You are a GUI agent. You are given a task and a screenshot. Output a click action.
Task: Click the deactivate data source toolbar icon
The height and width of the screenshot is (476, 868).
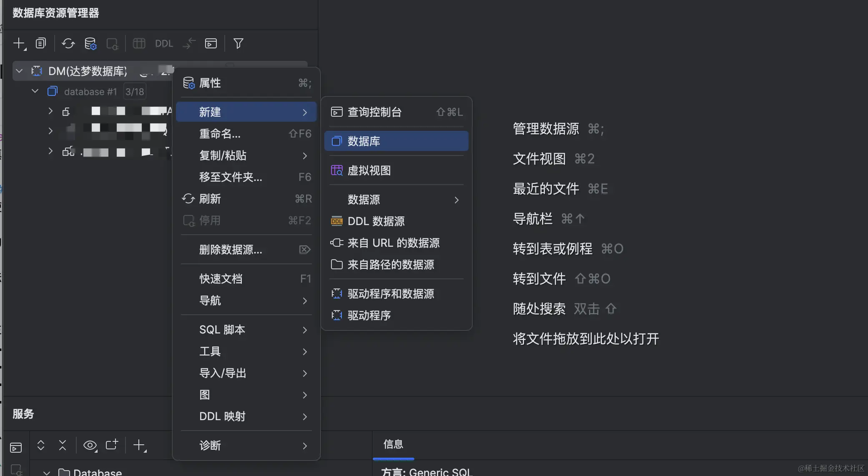(x=112, y=43)
